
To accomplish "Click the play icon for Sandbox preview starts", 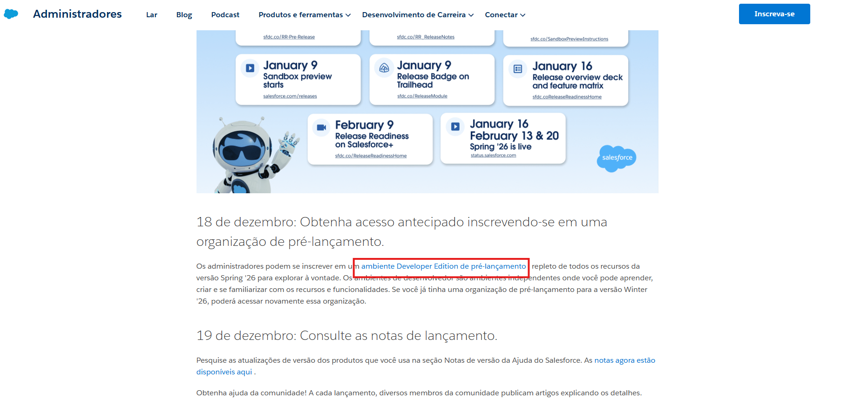I will pos(250,68).
